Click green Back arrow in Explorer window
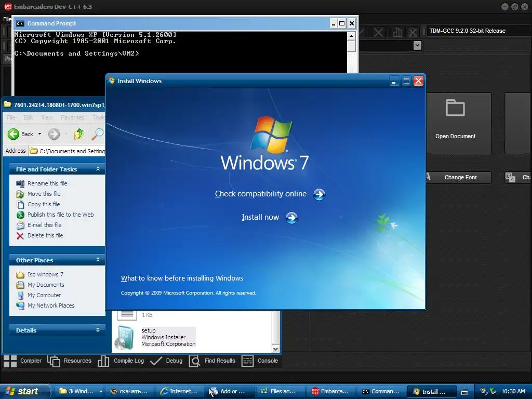Screen dimensions: 532x399 [14, 134]
